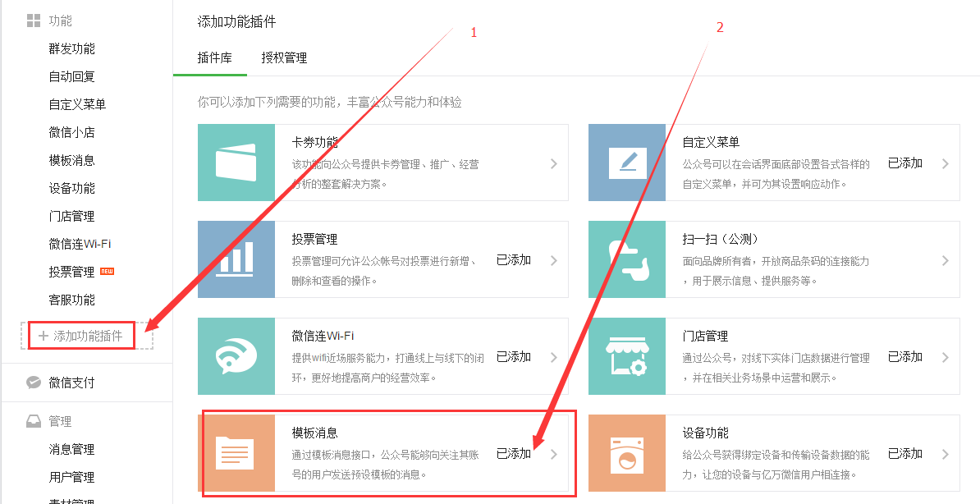Image resolution: width=980 pixels, height=504 pixels.
Task: Click 已添加 status on 投票管理 card
Action: (514, 260)
